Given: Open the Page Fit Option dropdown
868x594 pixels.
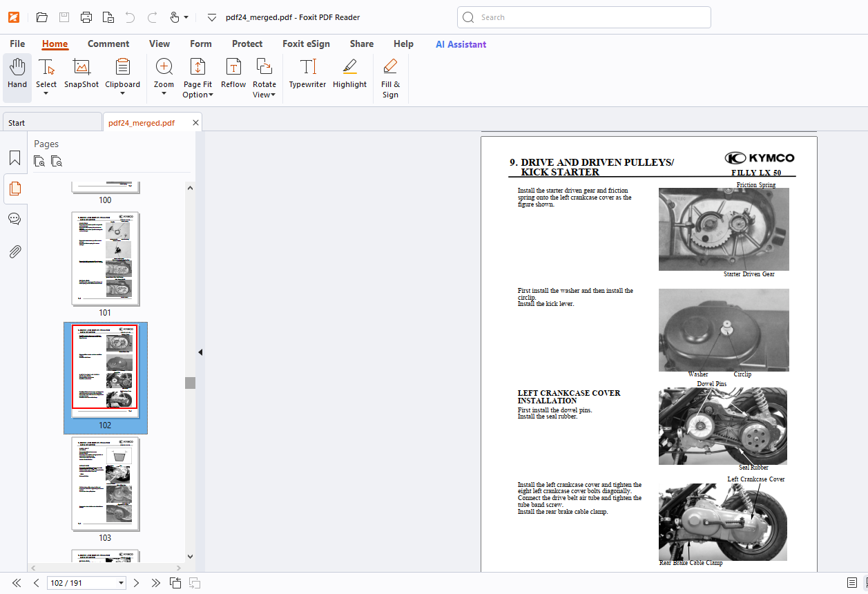Looking at the screenshot, I should coord(197,78).
